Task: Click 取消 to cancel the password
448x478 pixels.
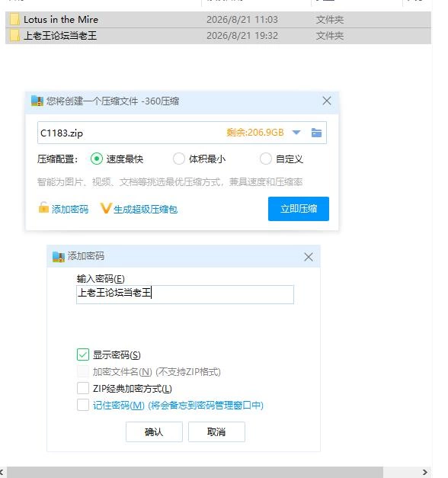Action: pyautogui.click(x=216, y=431)
